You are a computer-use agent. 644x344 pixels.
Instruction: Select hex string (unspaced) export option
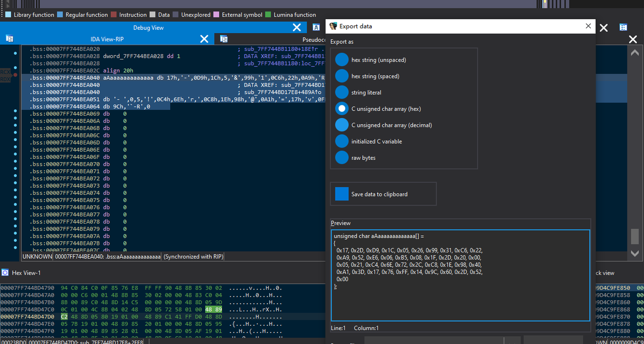372,60
